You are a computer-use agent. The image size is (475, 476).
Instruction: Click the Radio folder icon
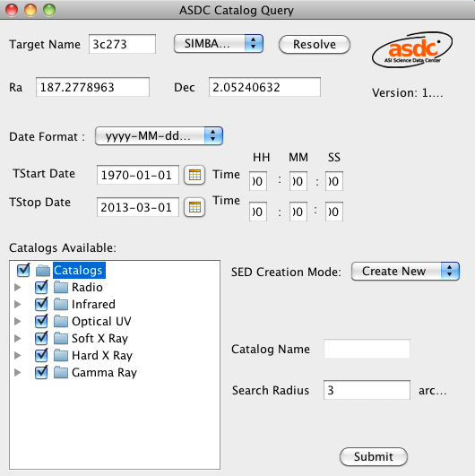click(x=61, y=287)
